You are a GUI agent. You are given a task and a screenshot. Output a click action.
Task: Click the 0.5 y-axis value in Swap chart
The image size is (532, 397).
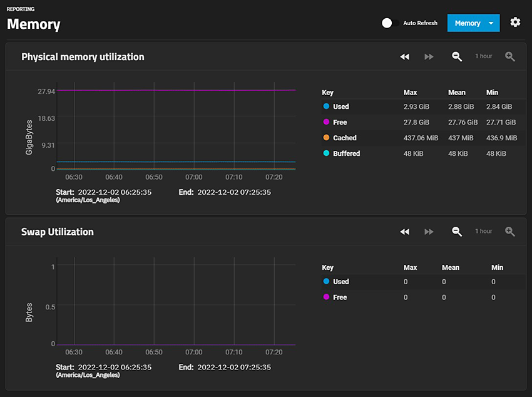pos(50,307)
